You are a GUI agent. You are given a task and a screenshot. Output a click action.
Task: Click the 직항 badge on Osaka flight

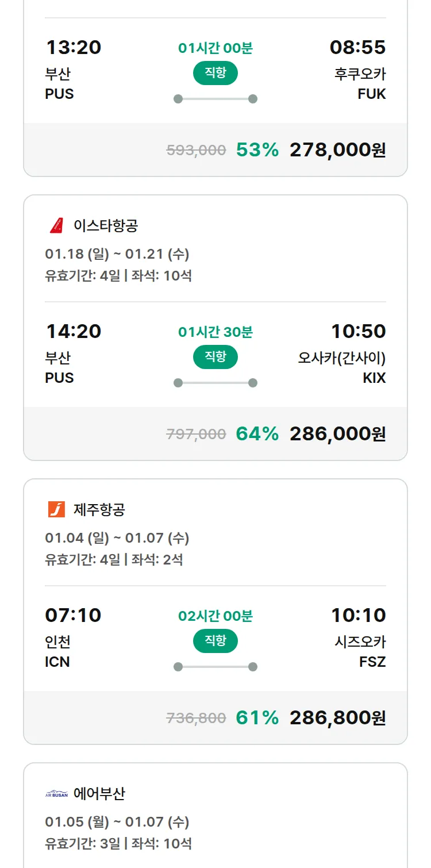click(x=215, y=357)
